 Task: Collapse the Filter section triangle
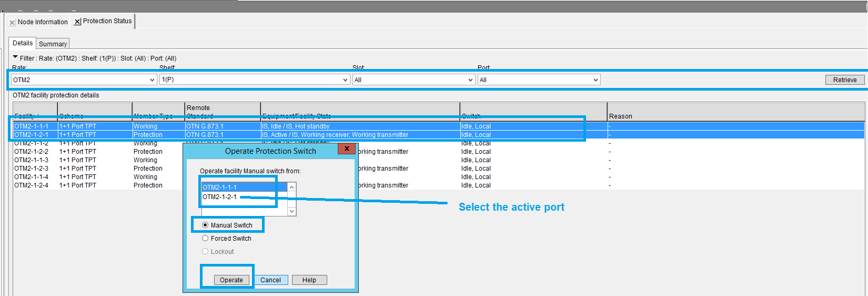click(x=15, y=57)
